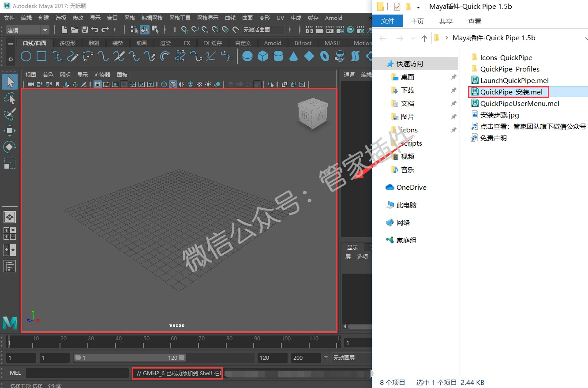Click the playback range slider bar
588x388 pixels.
point(130,358)
